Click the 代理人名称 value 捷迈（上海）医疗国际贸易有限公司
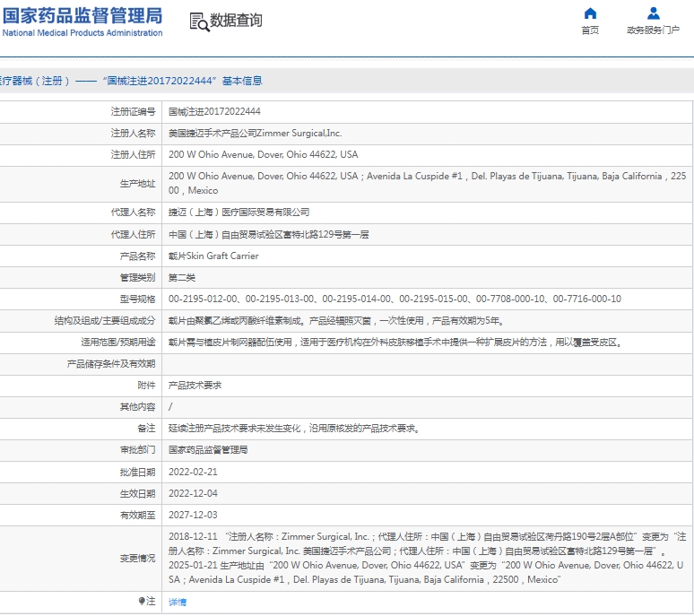 tap(239, 213)
